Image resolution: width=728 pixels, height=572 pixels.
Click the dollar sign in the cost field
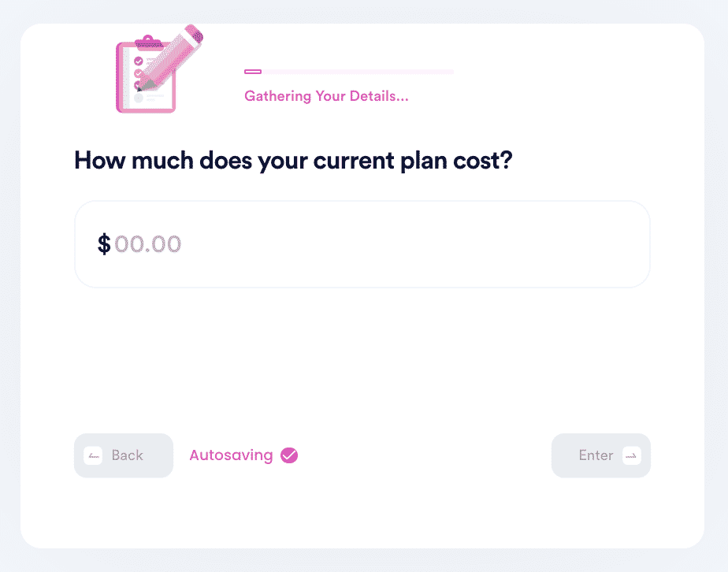[104, 244]
